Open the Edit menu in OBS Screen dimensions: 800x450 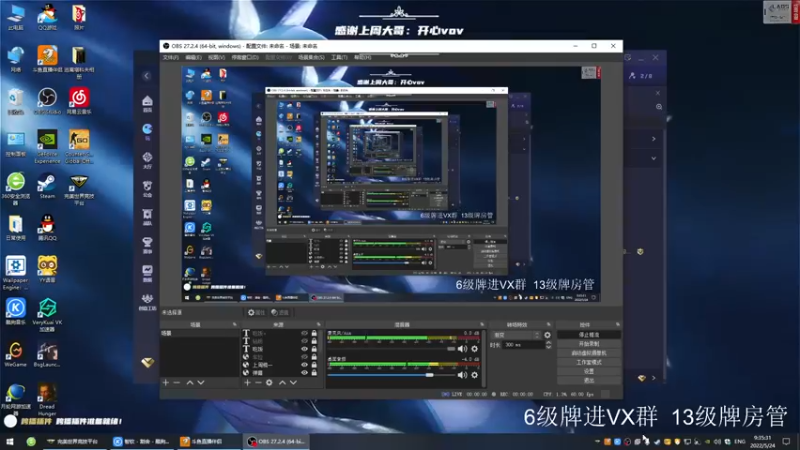pyautogui.click(x=193, y=57)
